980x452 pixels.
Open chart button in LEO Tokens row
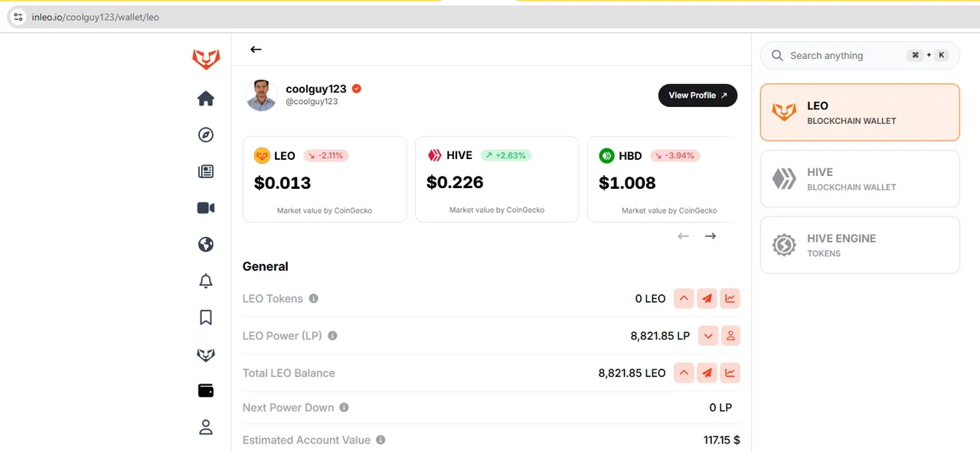tap(730, 298)
